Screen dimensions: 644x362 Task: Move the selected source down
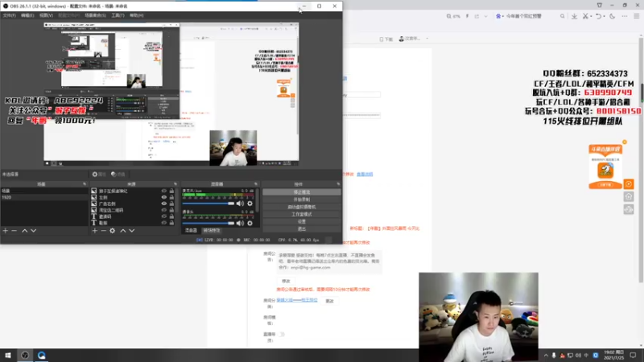(x=132, y=231)
